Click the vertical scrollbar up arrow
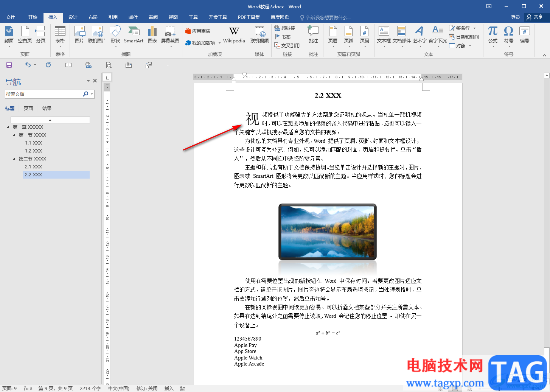The image size is (550, 392). [x=547, y=76]
